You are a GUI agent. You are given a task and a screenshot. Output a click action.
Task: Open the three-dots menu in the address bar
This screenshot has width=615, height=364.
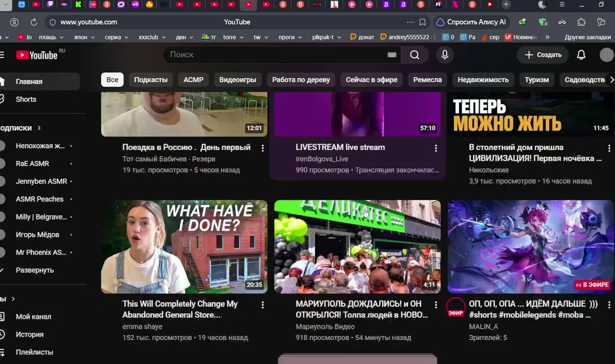click(x=410, y=22)
